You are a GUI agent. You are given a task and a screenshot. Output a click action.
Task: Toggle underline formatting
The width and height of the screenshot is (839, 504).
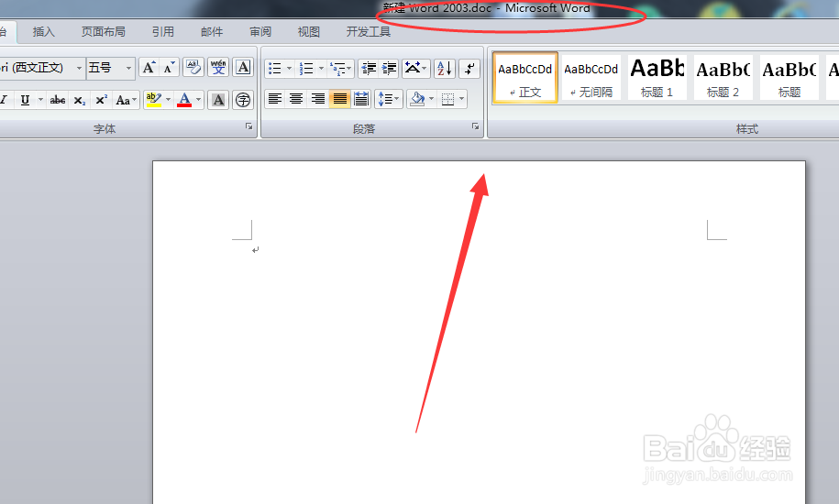click(25, 100)
